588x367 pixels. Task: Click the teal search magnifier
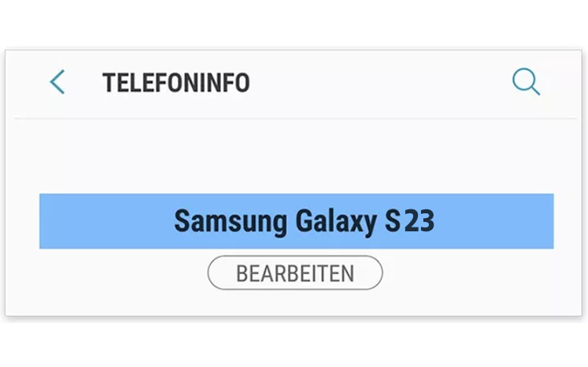525,82
